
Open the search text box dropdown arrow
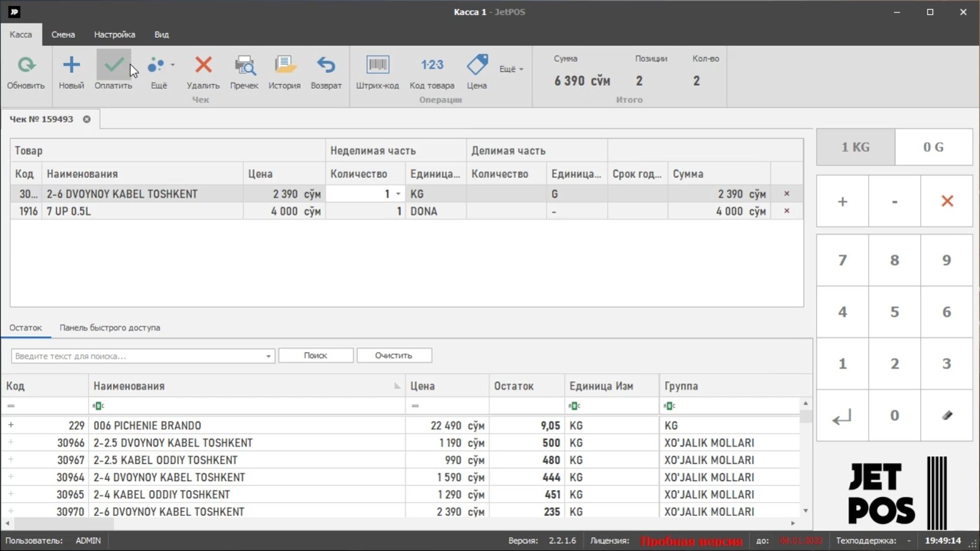[268, 356]
